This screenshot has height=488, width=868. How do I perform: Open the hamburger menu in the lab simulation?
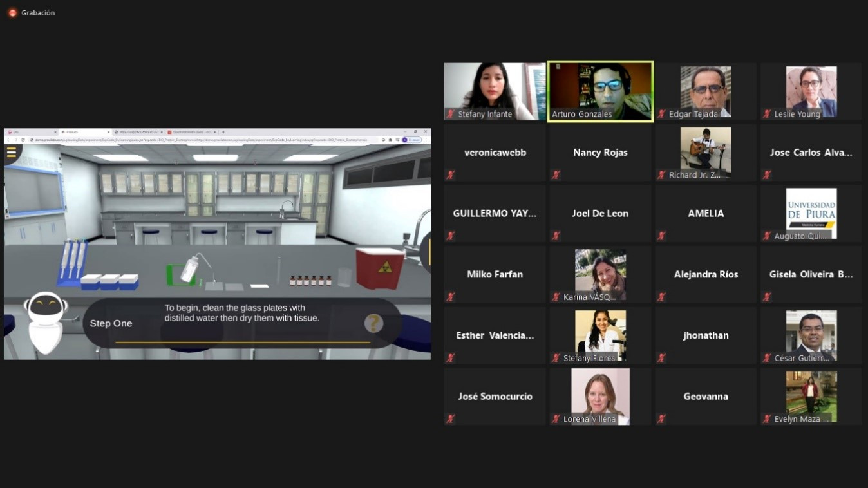tap(11, 153)
